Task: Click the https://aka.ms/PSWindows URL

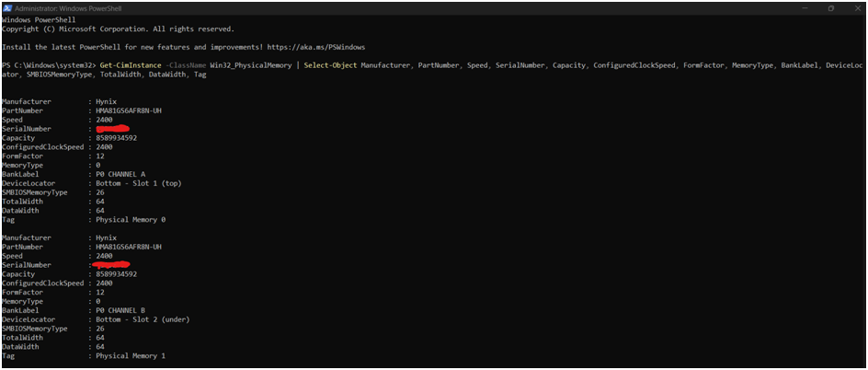Action: 314,47
